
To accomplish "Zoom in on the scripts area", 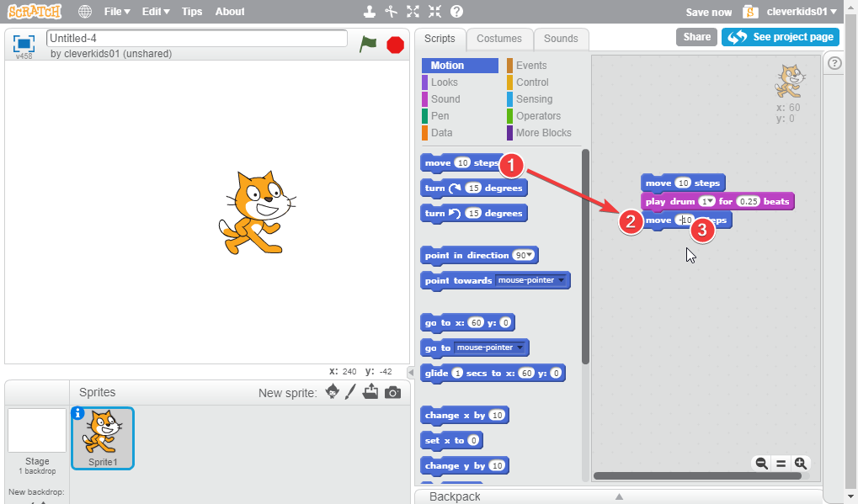I will (801, 464).
